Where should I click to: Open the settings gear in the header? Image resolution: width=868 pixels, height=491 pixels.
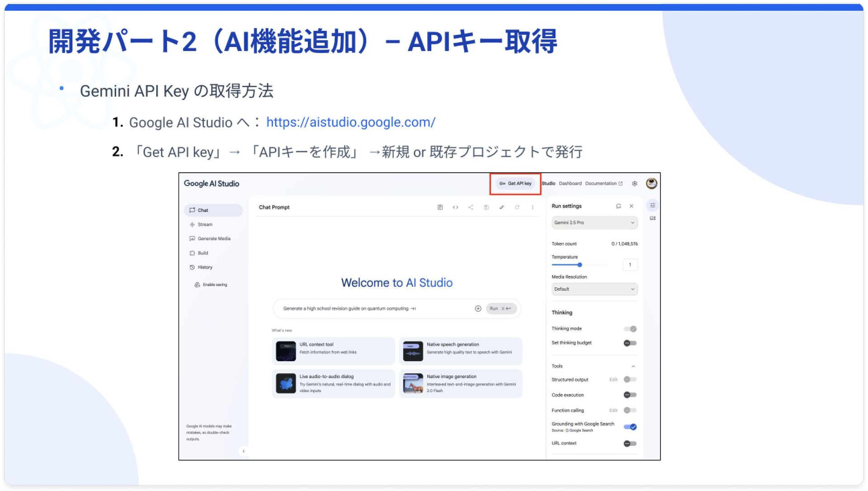635,184
